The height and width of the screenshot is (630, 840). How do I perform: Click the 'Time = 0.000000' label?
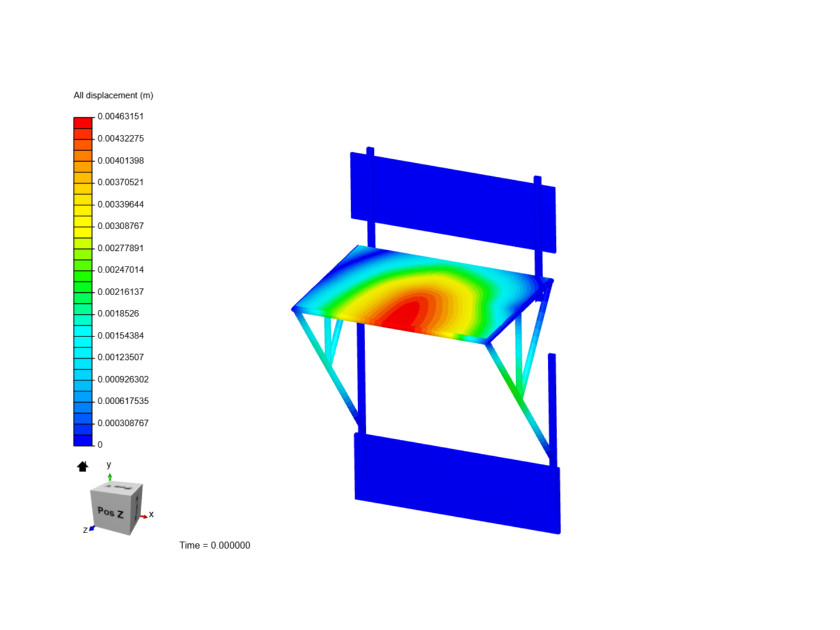215,545
